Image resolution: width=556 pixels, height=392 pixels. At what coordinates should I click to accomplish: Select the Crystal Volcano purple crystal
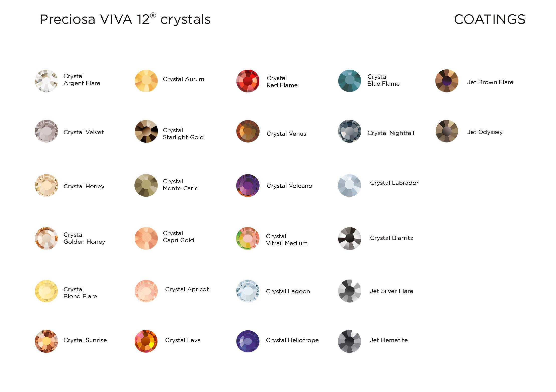pyautogui.click(x=248, y=185)
